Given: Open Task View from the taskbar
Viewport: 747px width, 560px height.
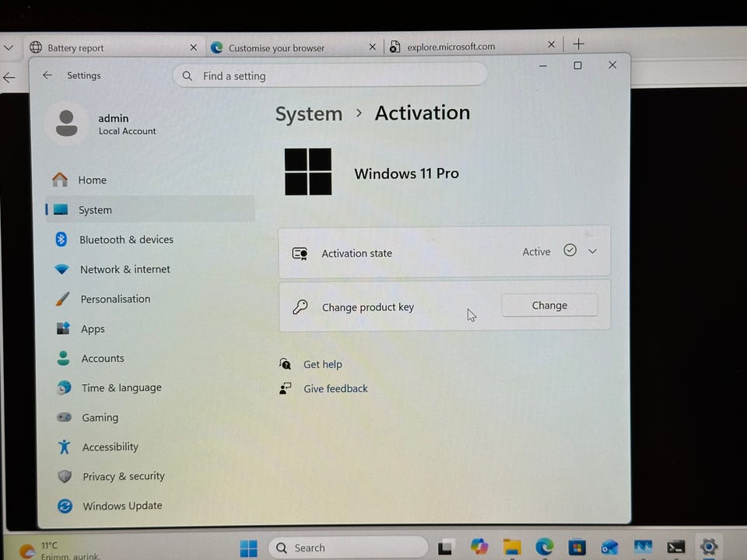Looking at the screenshot, I should pos(444,547).
